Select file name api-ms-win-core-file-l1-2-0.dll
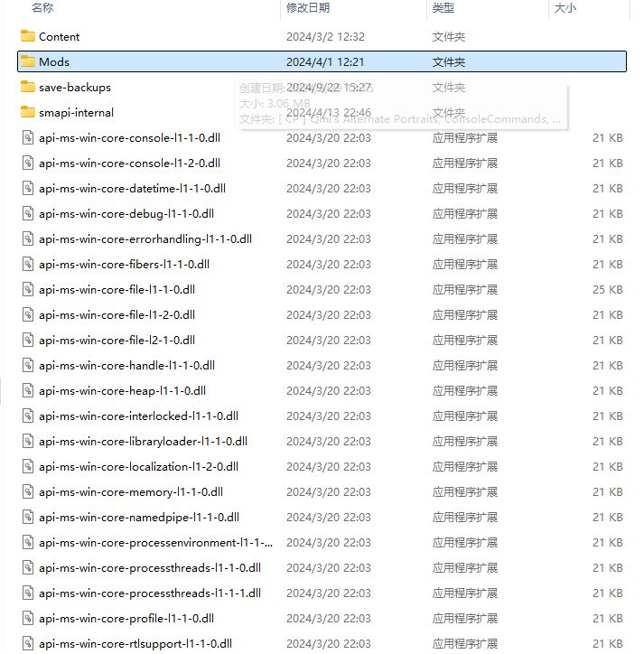Viewport: 644px width, 654px height. tap(117, 315)
